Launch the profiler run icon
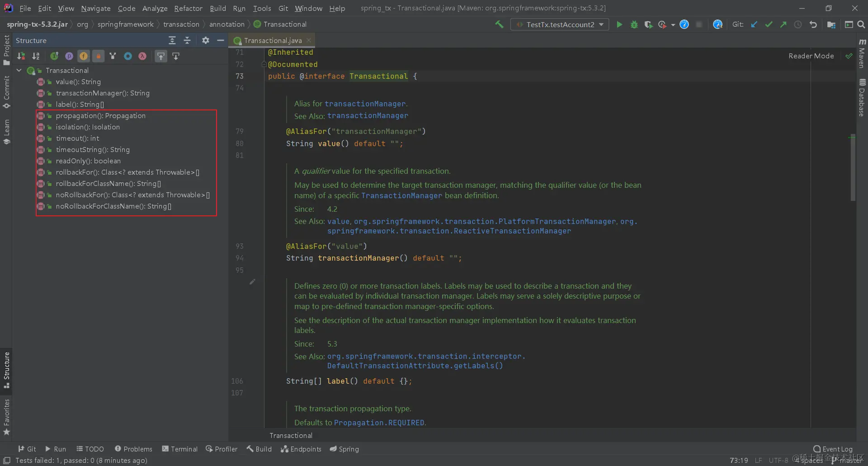Viewport: 868px width, 466px height. (662, 24)
